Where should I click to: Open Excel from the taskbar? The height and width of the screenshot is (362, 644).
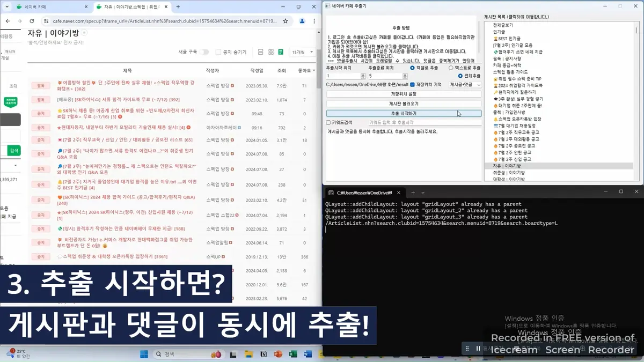click(293, 354)
